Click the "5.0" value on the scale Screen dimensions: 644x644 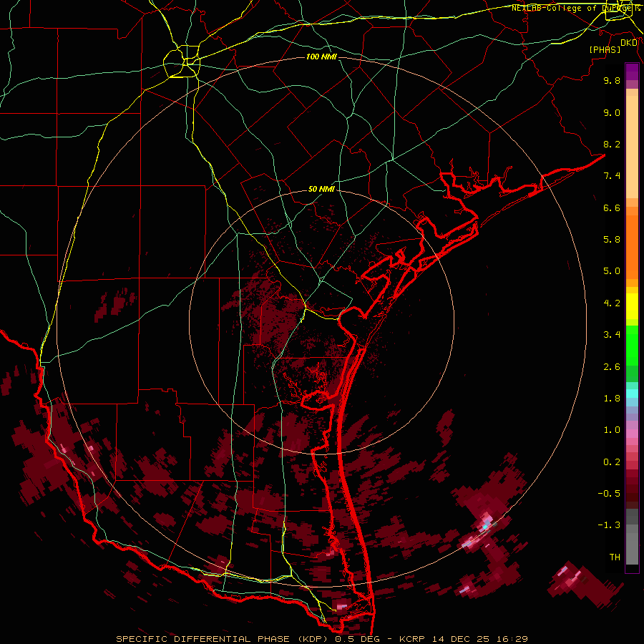coord(612,271)
